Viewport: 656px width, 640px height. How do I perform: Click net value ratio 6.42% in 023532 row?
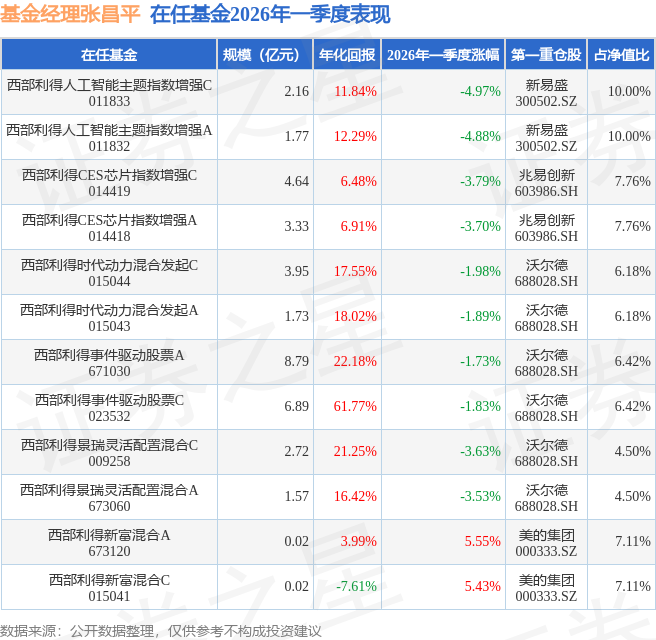(633, 406)
